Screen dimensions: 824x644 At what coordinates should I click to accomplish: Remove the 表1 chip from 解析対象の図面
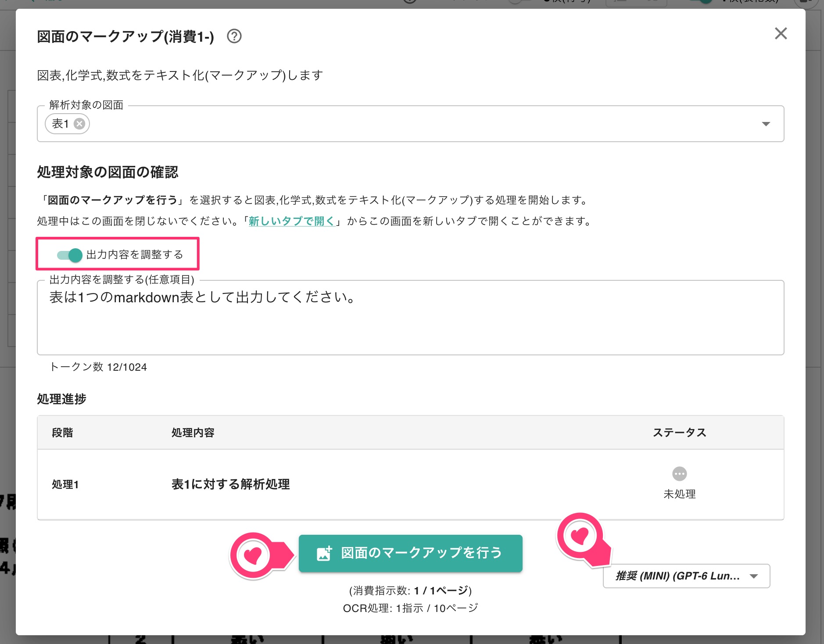[79, 124]
